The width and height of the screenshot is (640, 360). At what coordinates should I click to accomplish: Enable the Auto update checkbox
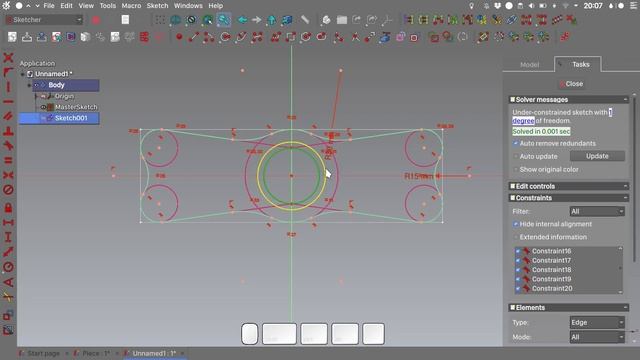(516, 156)
